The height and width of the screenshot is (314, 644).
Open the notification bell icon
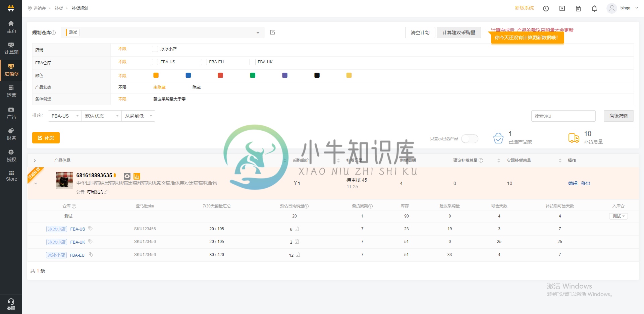click(594, 8)
